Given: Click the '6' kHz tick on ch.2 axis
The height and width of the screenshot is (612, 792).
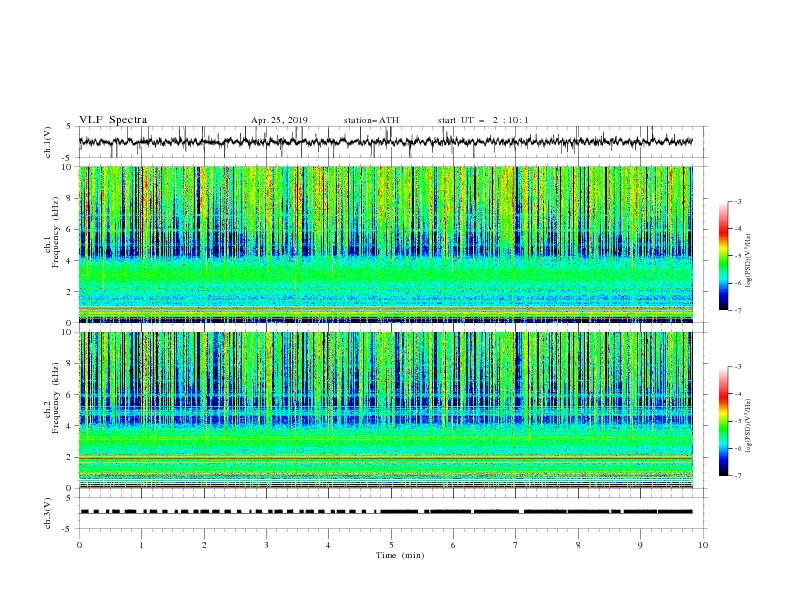Looking at the screenshot, I should (70, 395).
